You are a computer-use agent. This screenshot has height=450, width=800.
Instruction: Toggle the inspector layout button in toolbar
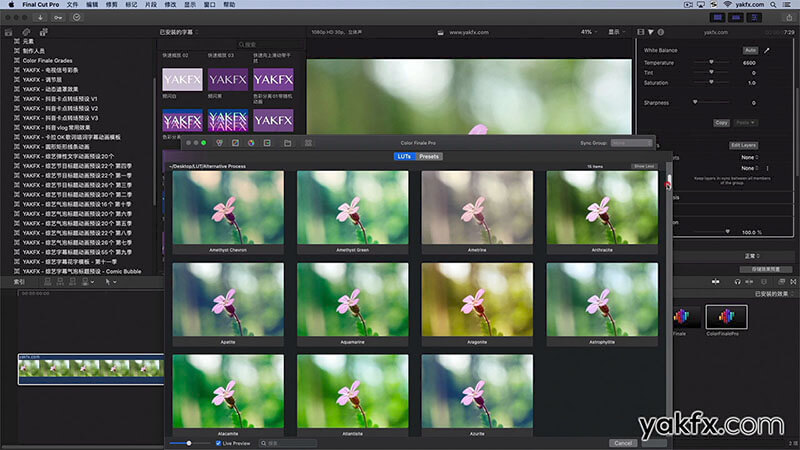coord(754,17)
